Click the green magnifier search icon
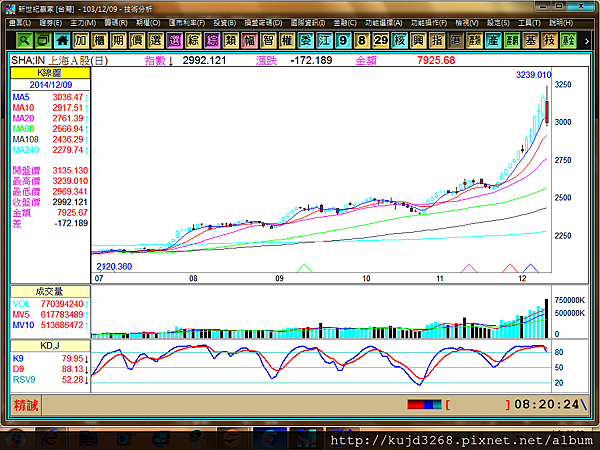The height and width of the screenshot is (450, 600). pos(24,40)
